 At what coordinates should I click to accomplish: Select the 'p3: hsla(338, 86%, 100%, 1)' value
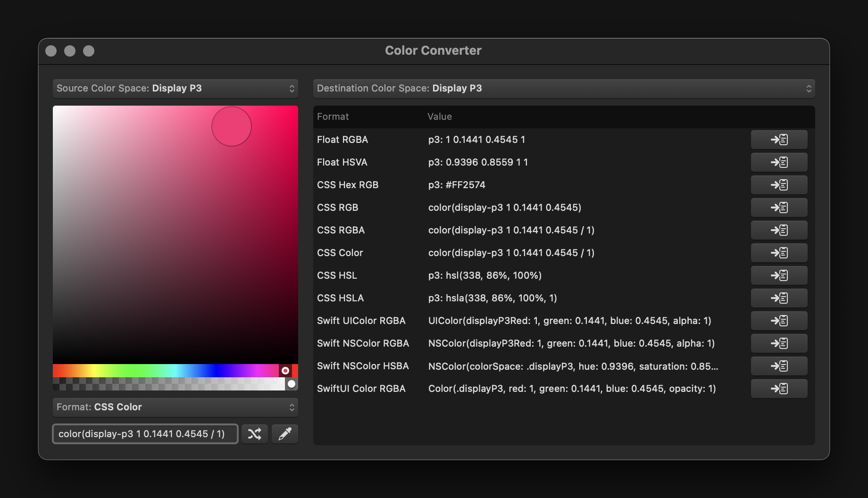tap(492, 298)
